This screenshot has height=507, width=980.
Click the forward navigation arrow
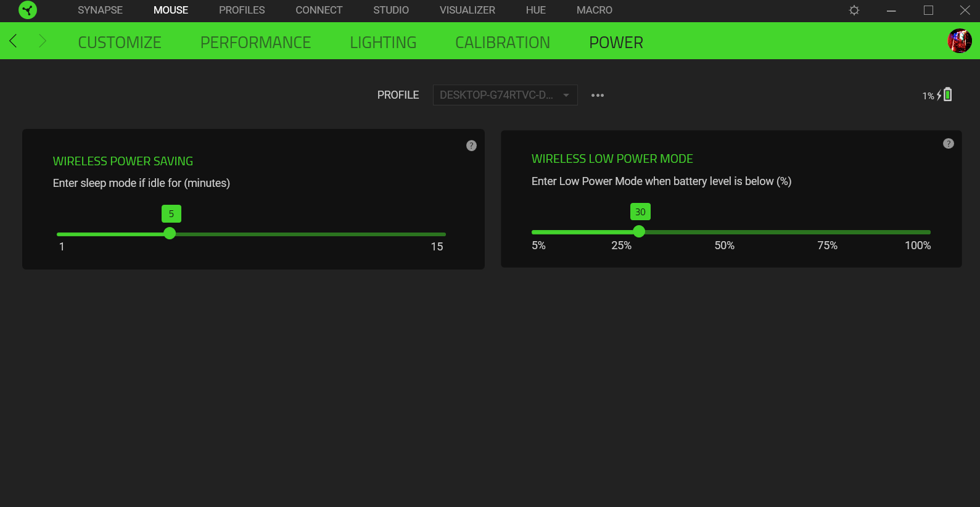(x=42, y=41)
